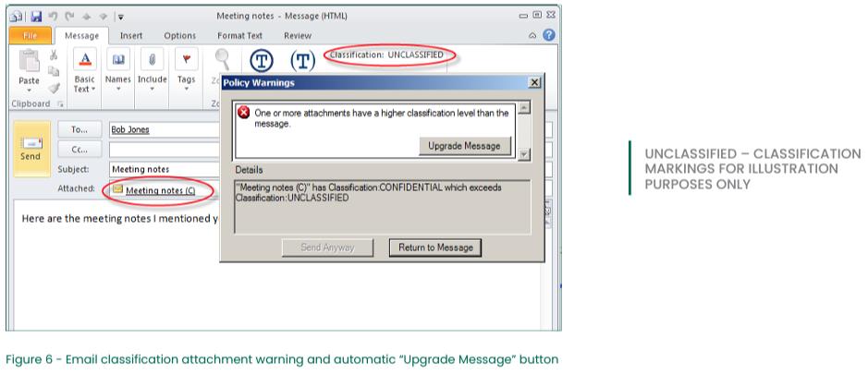868x375 pixels.
Task: Click the attachment classification warning message
Action: tap(382, 118)
